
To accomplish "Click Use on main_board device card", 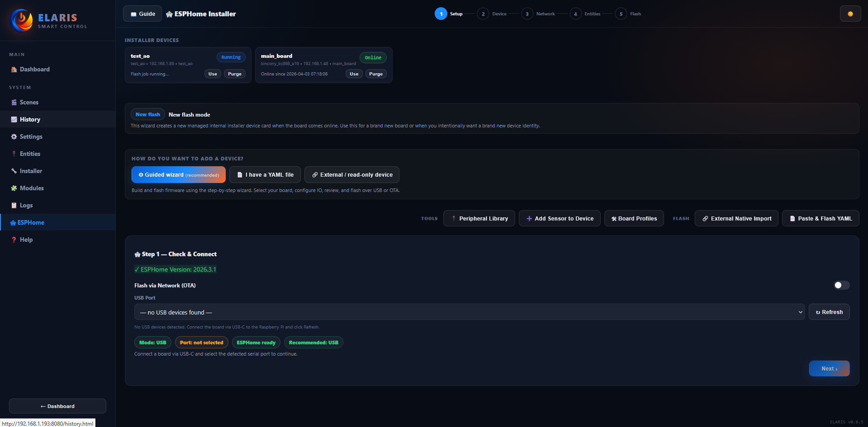I will pos(354,74).
